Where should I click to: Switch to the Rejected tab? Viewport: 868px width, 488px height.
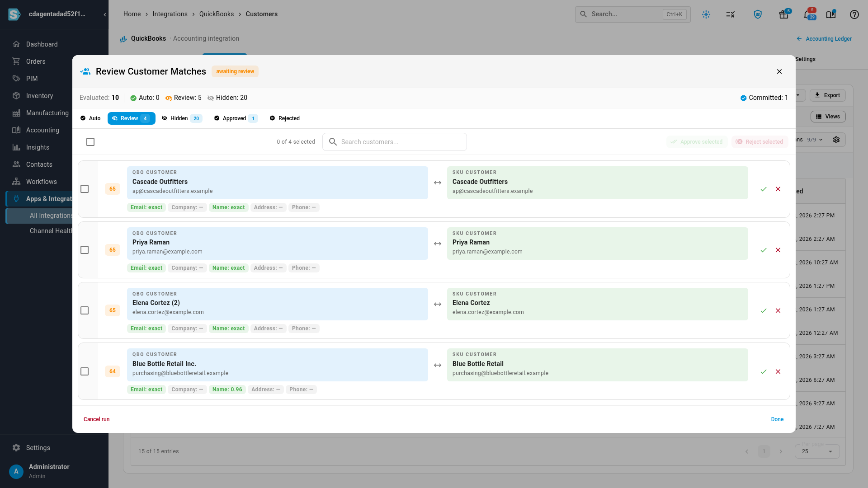[285, 118]
